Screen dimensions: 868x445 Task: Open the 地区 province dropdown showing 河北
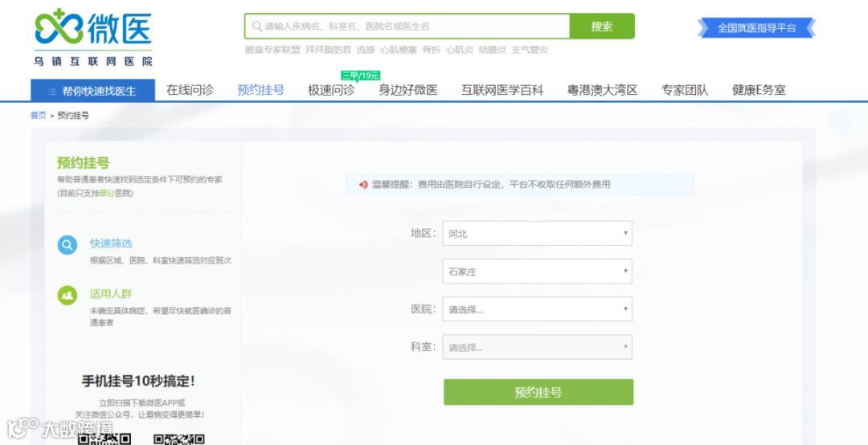pos(537,234)
